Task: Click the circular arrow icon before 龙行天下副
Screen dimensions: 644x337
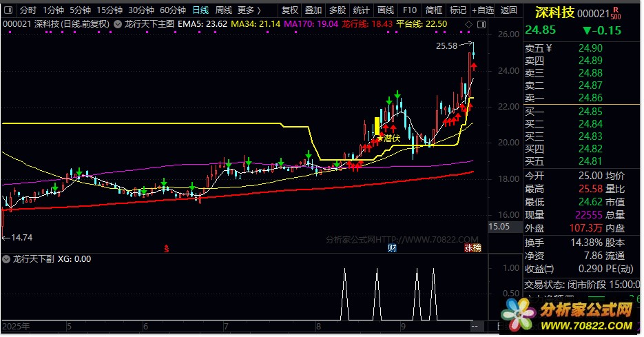Action: [x=8, y=260]
